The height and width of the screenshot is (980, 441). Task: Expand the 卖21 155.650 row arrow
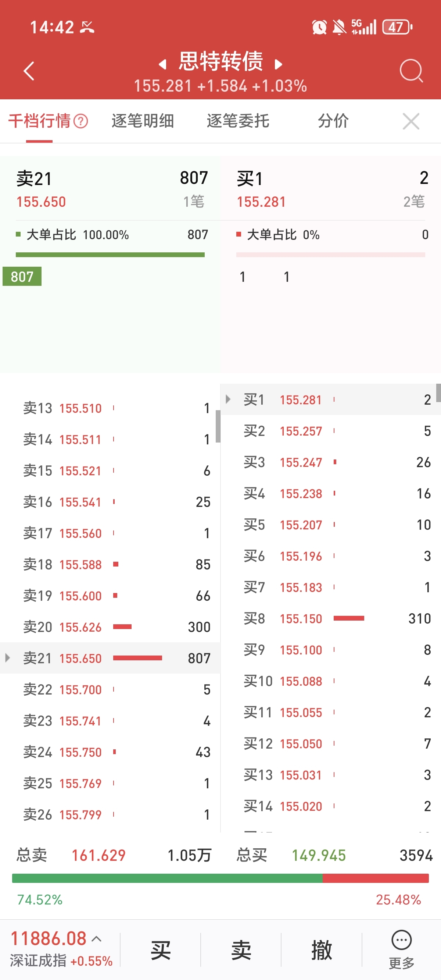(7, 658)
